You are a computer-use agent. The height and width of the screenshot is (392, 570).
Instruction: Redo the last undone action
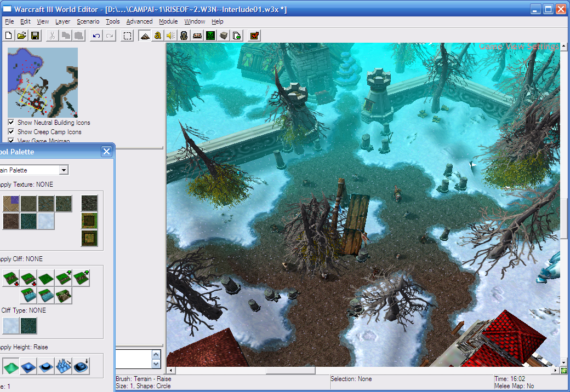pos(110,36)
